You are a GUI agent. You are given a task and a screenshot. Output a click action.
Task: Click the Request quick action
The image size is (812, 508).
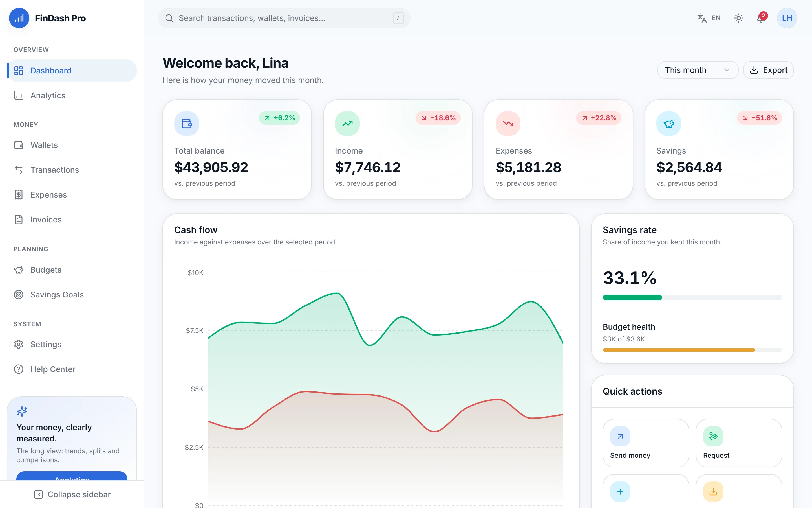coord(739,443)
